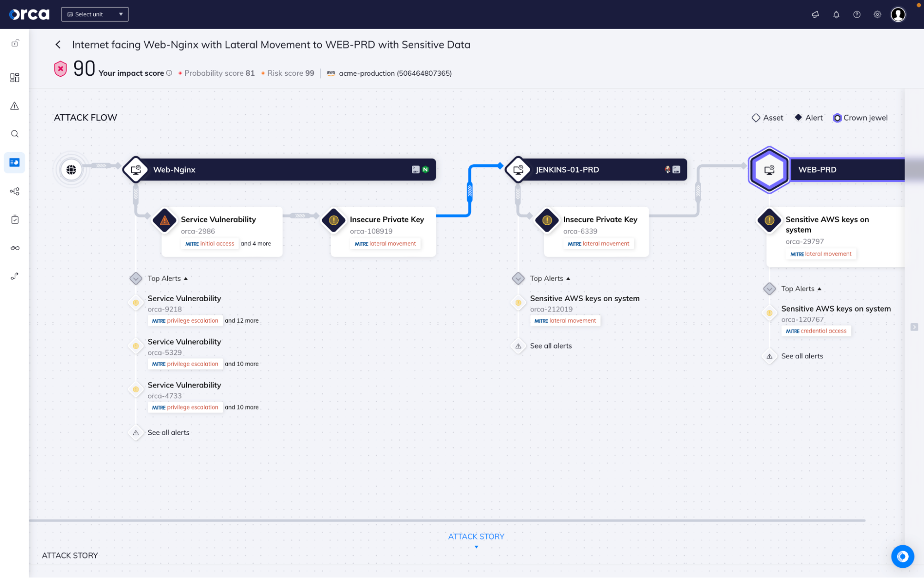Open the Select unit dropdown
Image resolution: width=924 pixels, height=578 pixels.
94,14
